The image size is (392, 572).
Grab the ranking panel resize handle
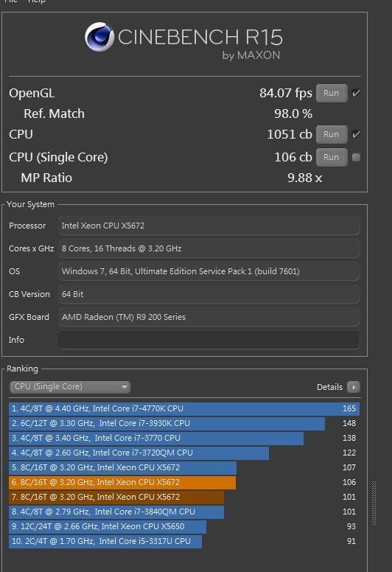click(x=374, y=503)
